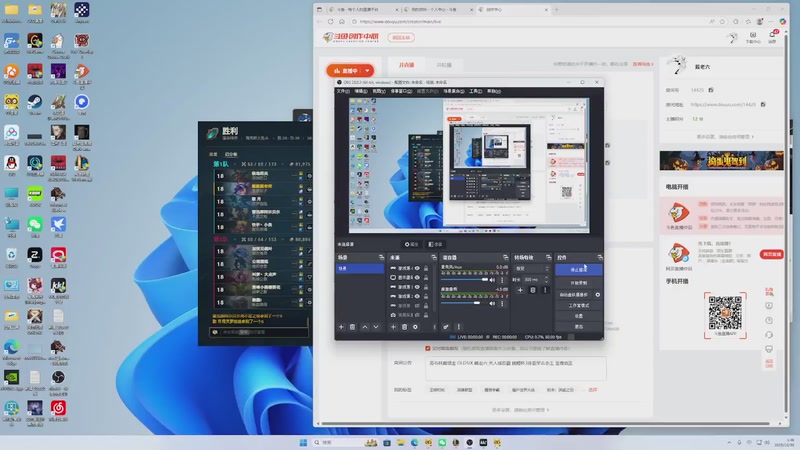Open NetEase Cloud Music desktop icon

click(x=58, y=410)
